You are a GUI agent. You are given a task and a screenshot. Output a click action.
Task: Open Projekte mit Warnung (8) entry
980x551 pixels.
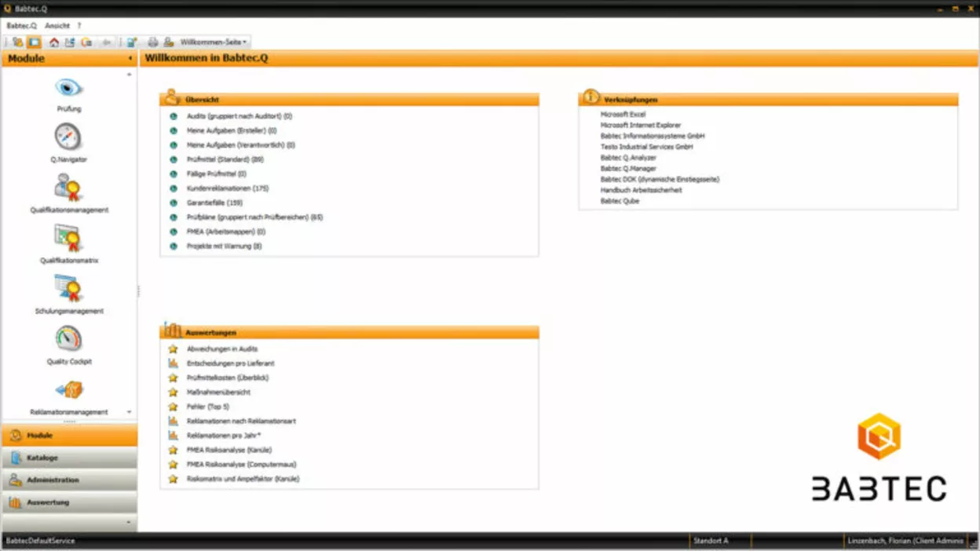click(225, 246)
